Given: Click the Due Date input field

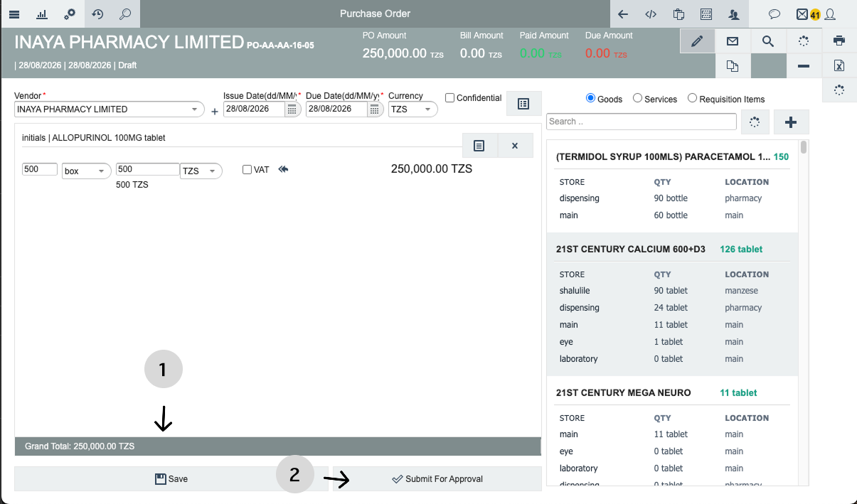Looking at the screenshot, I should (x=337, y=109).
